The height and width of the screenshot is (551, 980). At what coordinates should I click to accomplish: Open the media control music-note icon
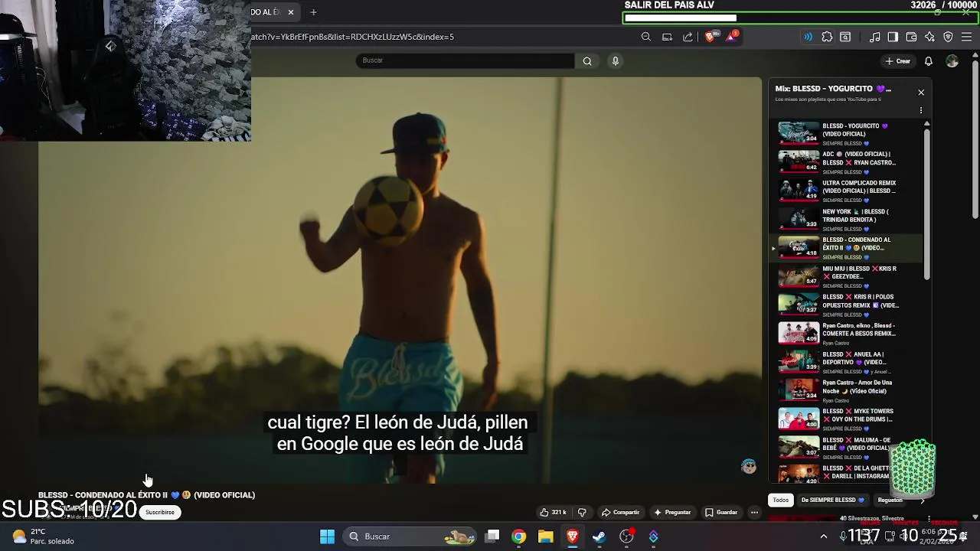click(875, 37)
